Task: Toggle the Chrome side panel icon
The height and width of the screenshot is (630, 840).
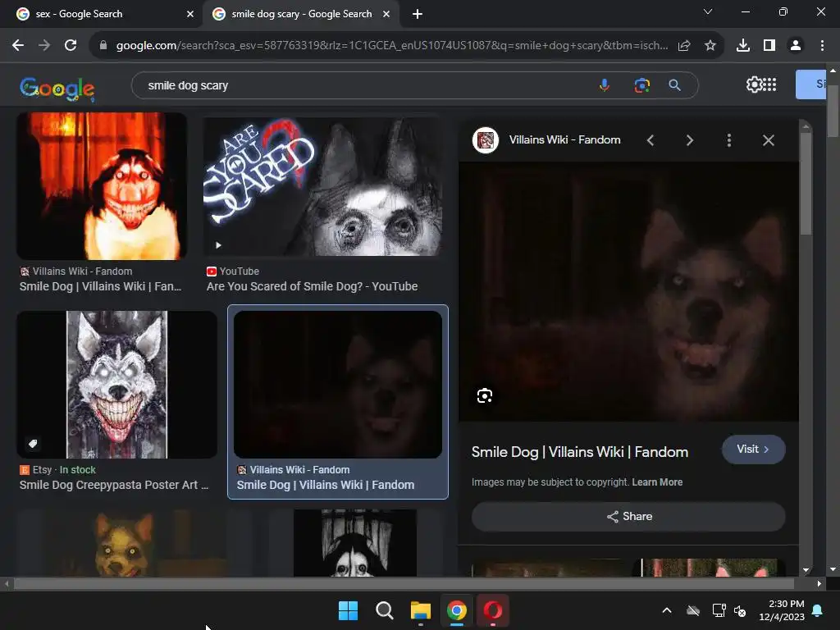Action: click(x=769, y=46)
